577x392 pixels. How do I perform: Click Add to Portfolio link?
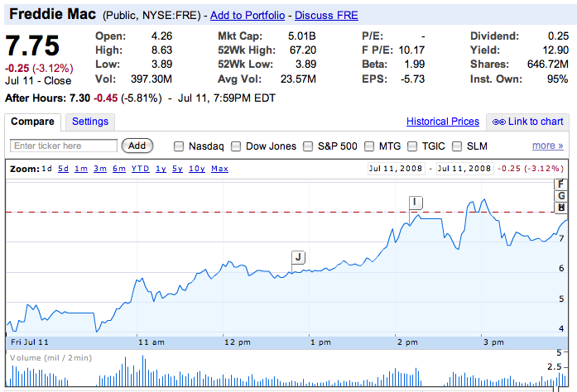pos(248,16)
